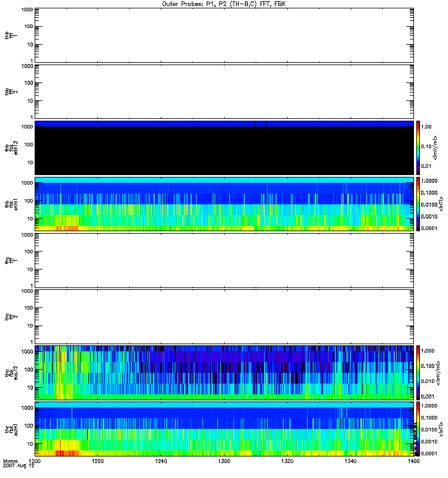Click the "1.00" tick on thb ede12 colorbar
The image size is (448, 478).
point(426,127)
